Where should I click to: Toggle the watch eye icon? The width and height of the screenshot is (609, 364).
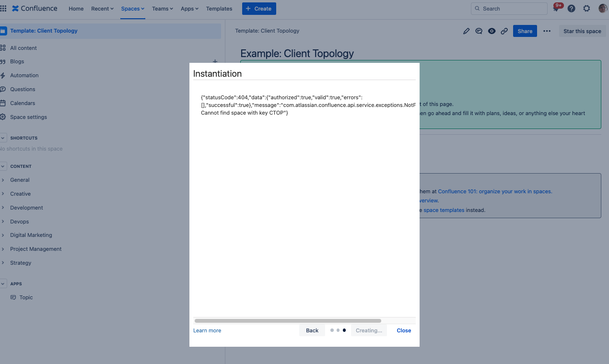492,31
